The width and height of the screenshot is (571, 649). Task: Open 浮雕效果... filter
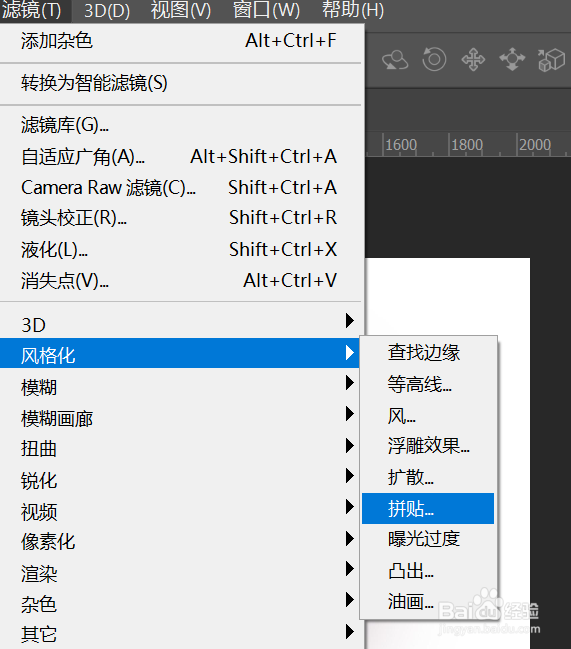[428, 446]
